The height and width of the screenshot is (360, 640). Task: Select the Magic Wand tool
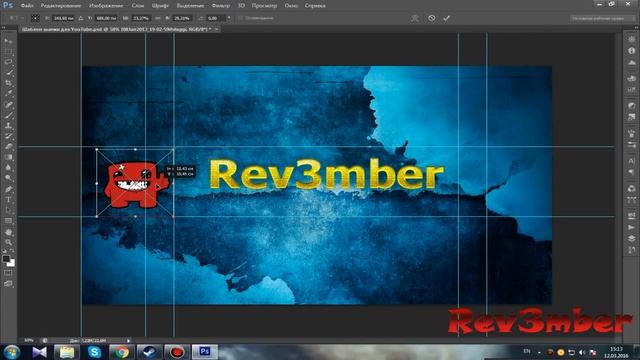pos(8,73)
